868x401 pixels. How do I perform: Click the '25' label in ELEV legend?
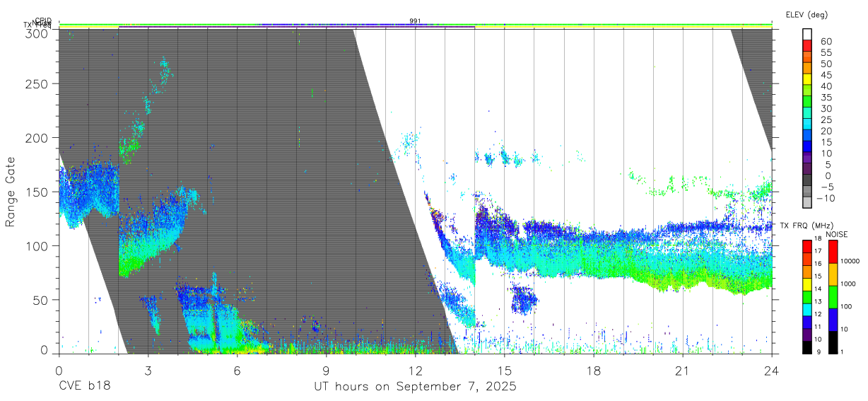825,120
